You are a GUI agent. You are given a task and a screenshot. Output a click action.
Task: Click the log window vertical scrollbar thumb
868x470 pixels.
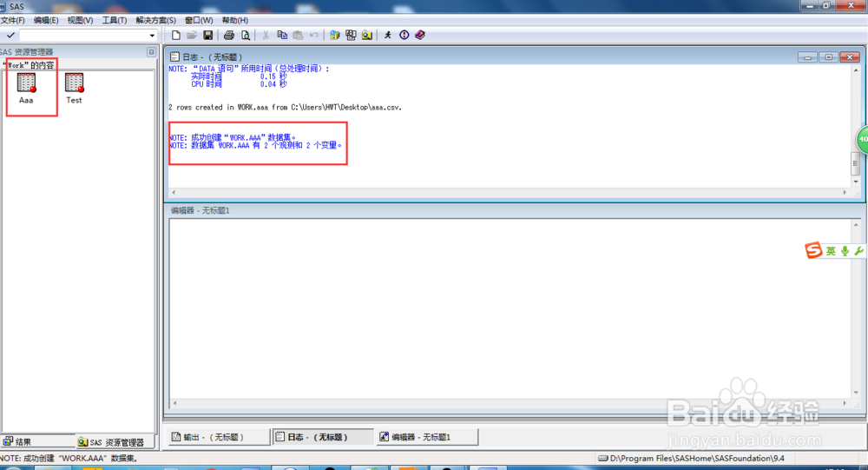(x=855, y=163)
